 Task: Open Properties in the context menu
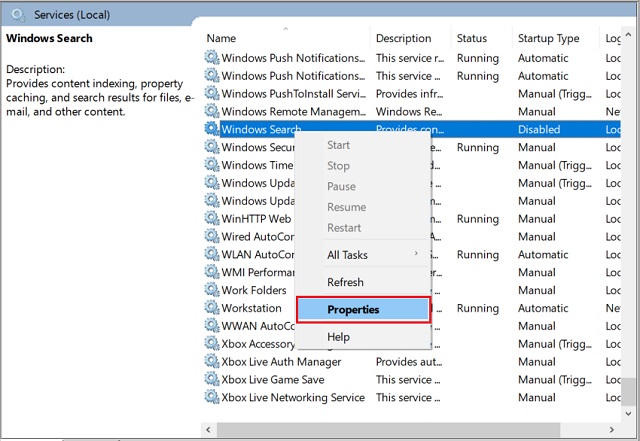(363, 310)
